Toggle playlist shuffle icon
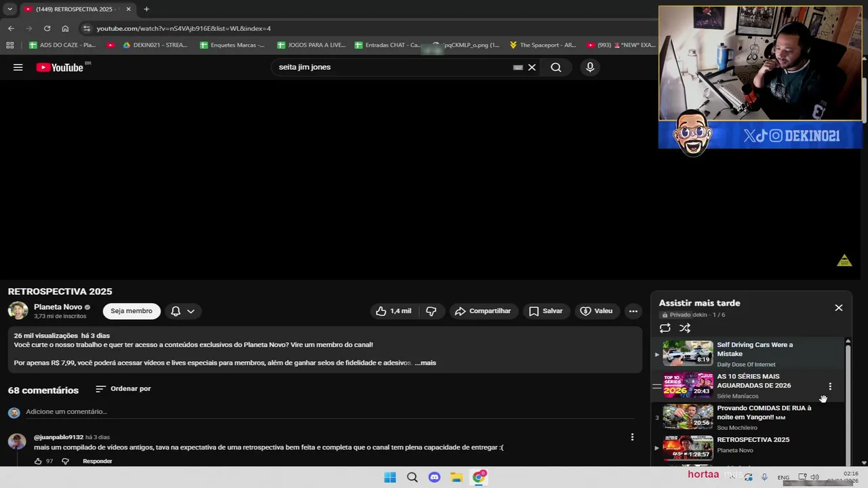 (x=685, y=328)
